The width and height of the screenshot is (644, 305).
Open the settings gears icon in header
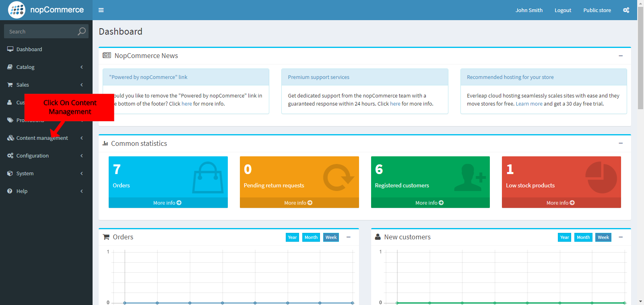pos(626,10)
